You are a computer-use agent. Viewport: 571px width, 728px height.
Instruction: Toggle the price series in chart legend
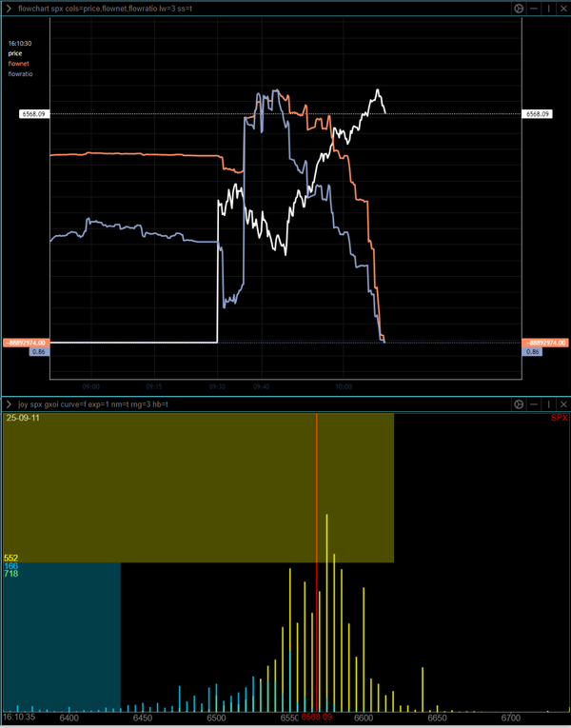click(x=15, y=53)
